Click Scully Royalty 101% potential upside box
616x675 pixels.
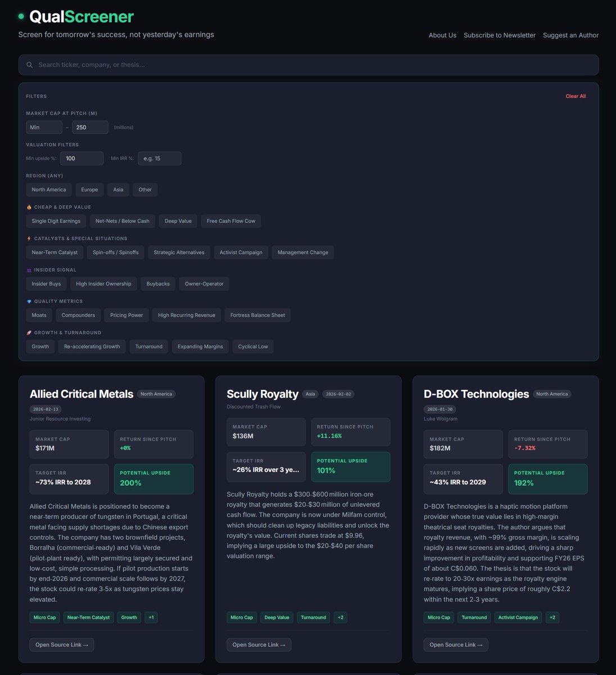click(x=351, y=467)
